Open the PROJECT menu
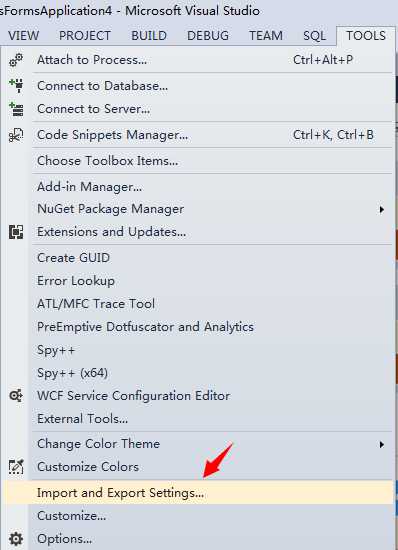Viewport: 398px width, 550px height. [85, 36]
